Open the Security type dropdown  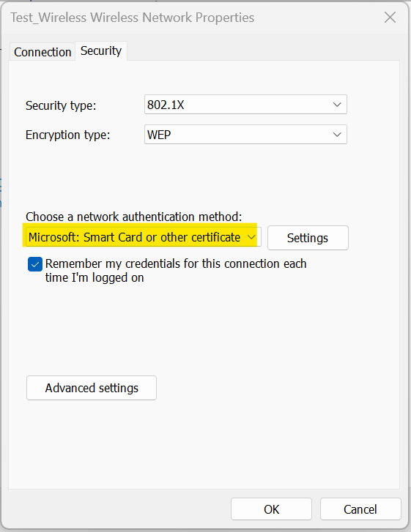[245, 105]
